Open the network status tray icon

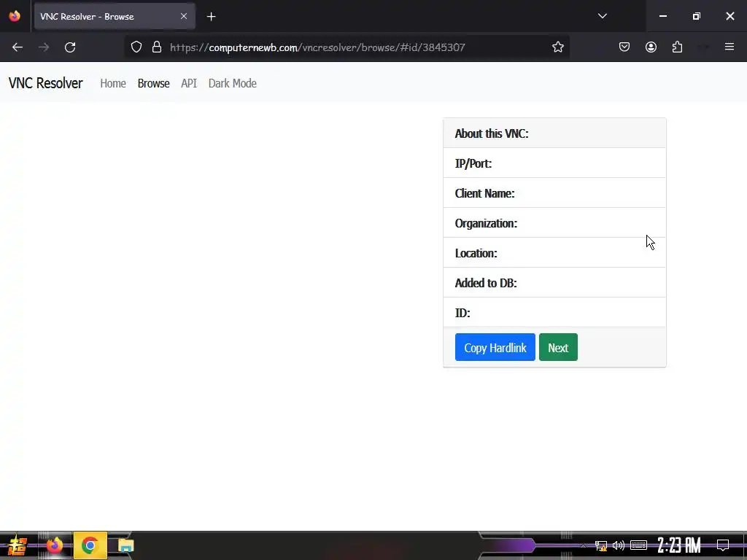[x=601, y=545]
